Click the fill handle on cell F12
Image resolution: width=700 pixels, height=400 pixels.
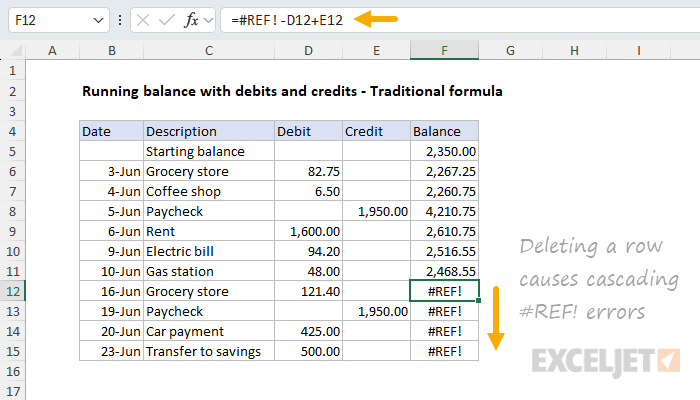click(x=479, y=301)
